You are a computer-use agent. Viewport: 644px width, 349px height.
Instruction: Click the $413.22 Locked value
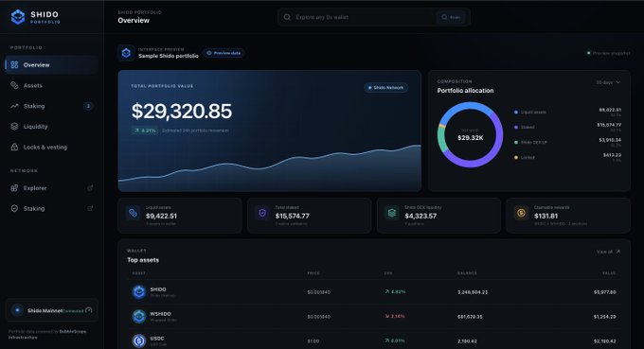[x=612, y=155]
